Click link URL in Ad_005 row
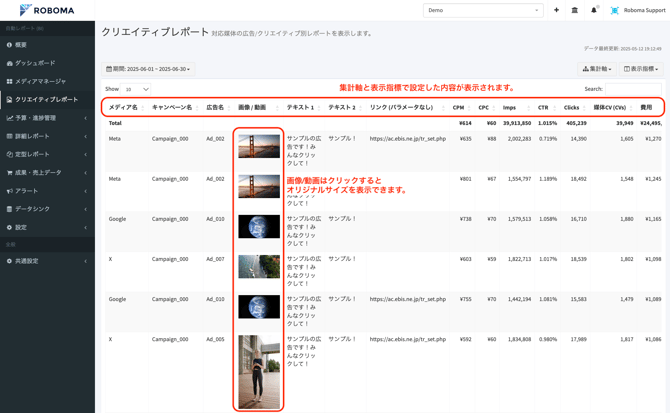670x413 pixels. (408, 340)
